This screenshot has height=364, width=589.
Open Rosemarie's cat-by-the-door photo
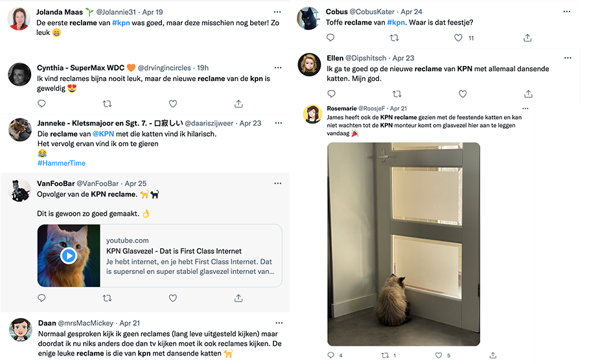pyautogui.click(x=404, y=244)
